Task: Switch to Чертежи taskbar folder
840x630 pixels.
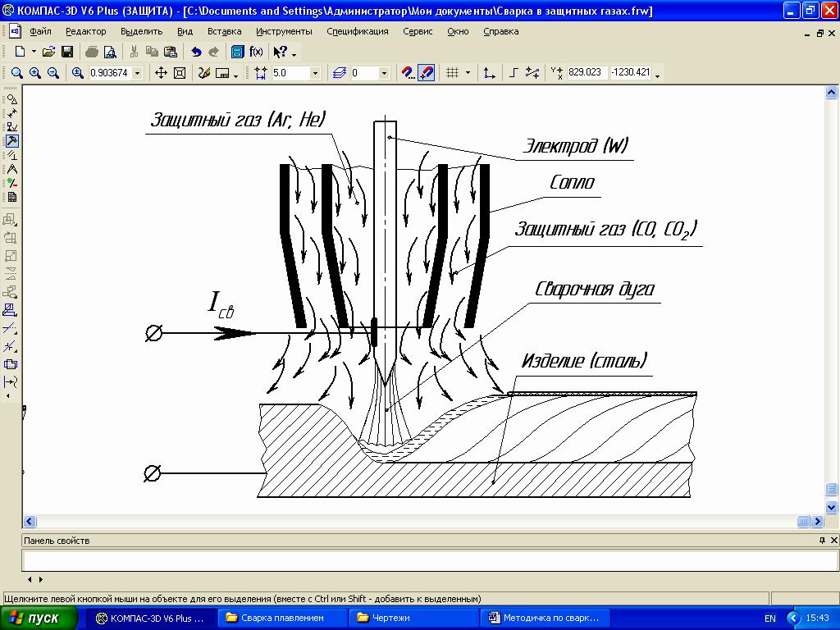Action: 414,619
